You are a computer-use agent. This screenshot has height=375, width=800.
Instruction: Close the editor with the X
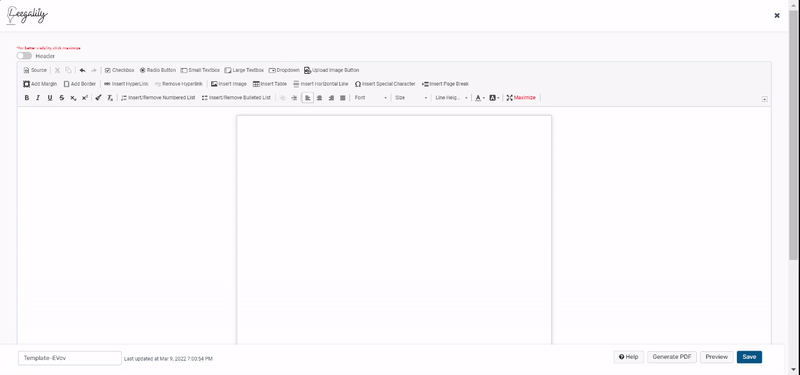(777, 15)
